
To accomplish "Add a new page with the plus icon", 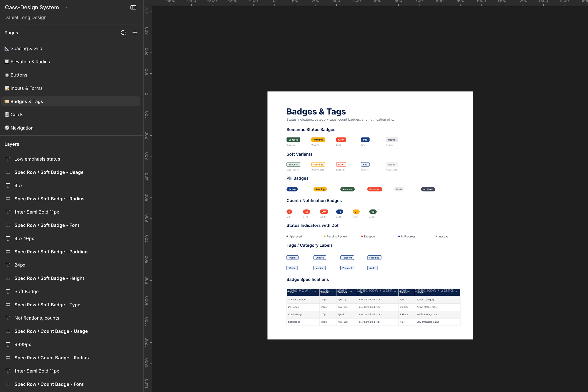I will coord(135,33).
